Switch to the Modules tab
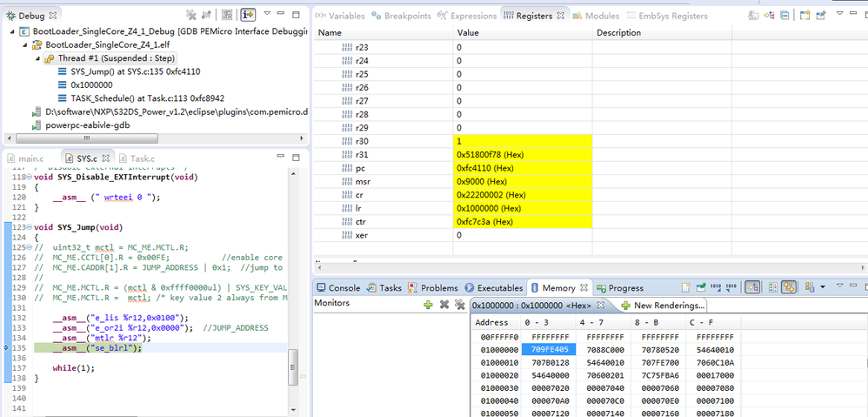The height and width of the screenshot is (417, 868). (x=596, y=16)
